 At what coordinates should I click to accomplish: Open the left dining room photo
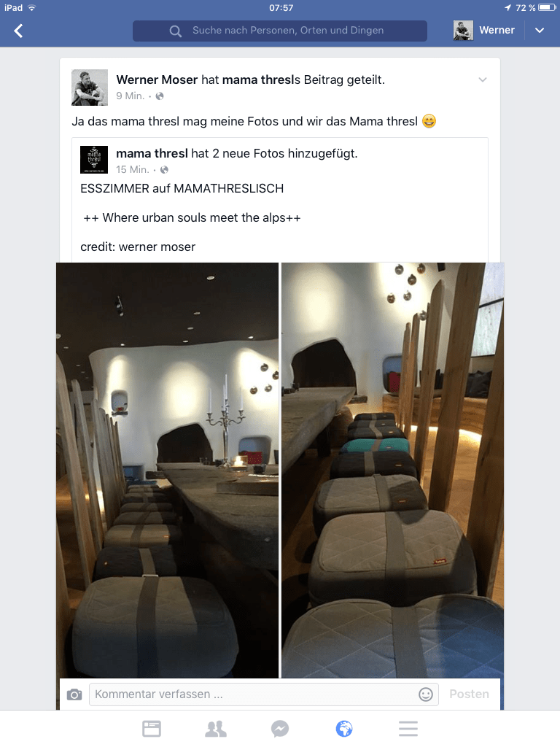pyautogui.click(x=167, y=471)
